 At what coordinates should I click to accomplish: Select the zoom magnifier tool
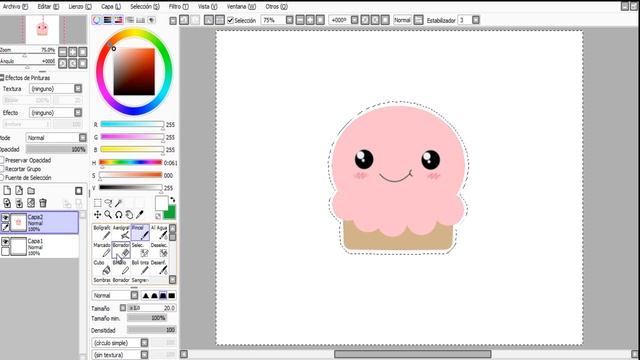[108, 214]
